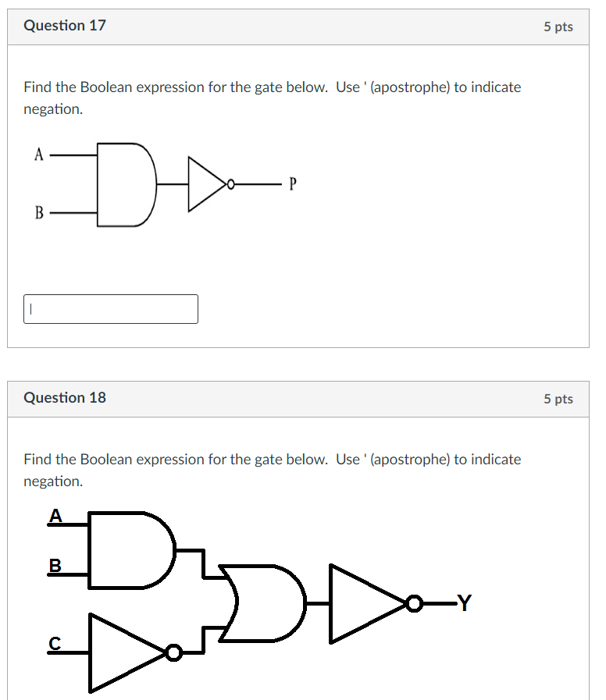This screenshot has height=700, width=606.
Task: Click the output label P symbol
Action: (x=292, y=184)
